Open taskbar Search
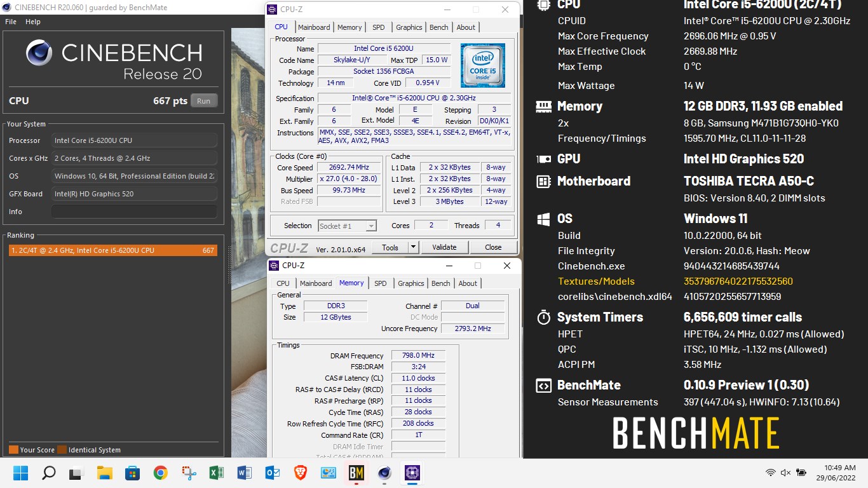 click(49, 473)
